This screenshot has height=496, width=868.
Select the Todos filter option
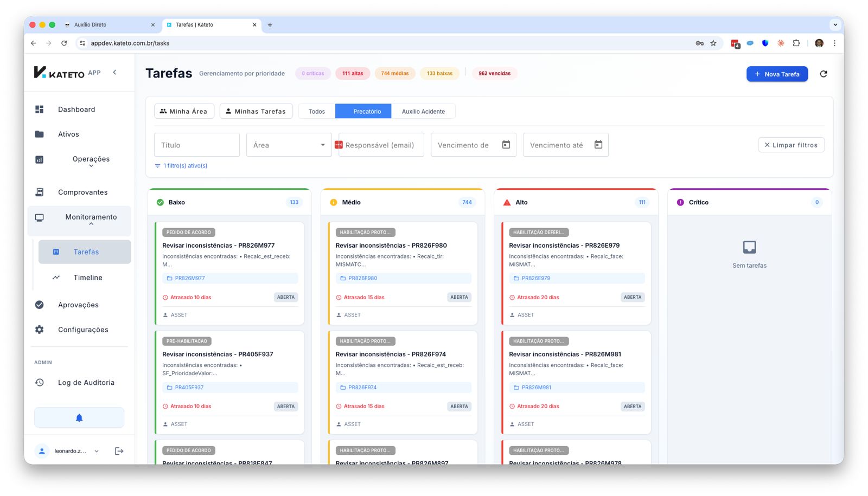317,111
